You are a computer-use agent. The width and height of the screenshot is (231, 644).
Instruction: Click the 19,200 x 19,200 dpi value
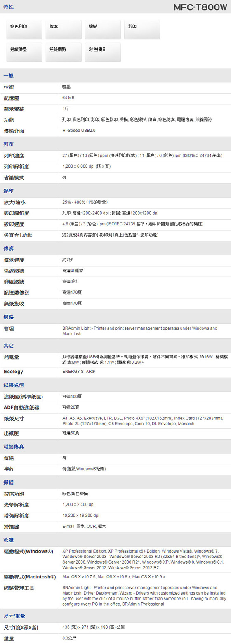click(x=81, y=515)
